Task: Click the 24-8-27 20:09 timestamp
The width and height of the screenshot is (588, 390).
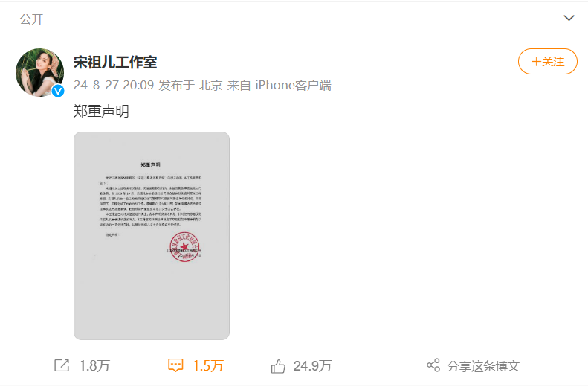Action: tap(114, 85)
